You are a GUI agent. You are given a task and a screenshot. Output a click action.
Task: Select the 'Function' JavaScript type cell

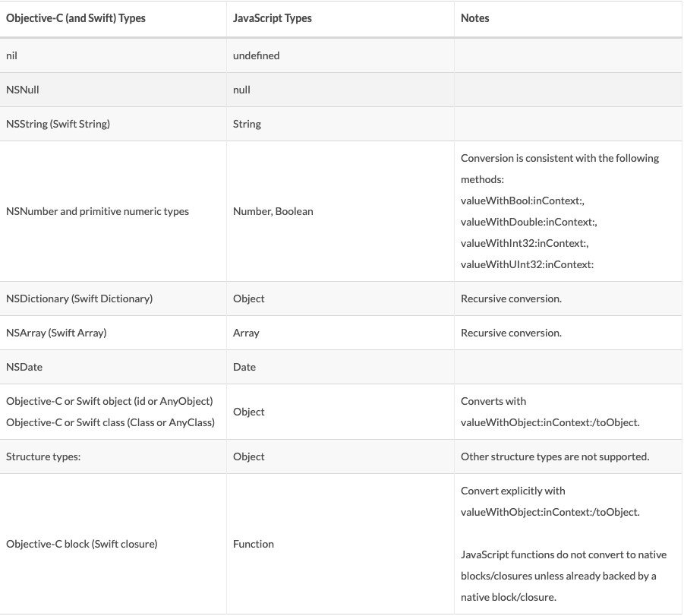click(254, 544)
